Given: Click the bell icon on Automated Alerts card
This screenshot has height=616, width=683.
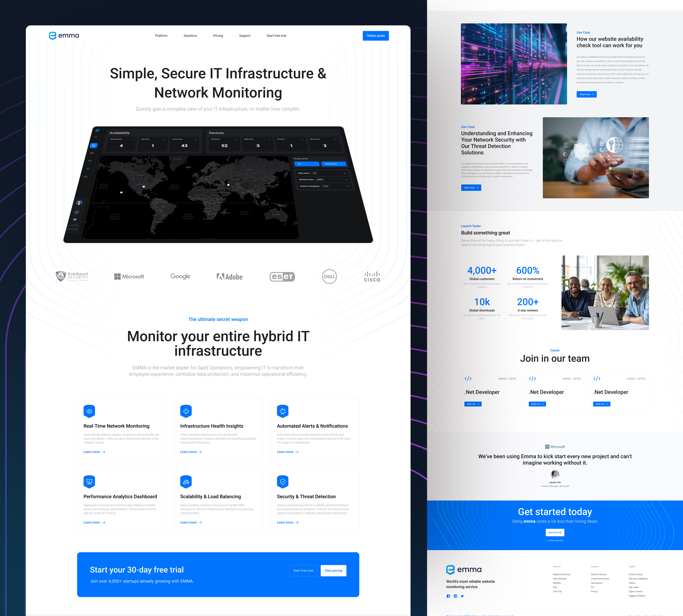Looking at the screenshot, I should (x=283, y=411).
